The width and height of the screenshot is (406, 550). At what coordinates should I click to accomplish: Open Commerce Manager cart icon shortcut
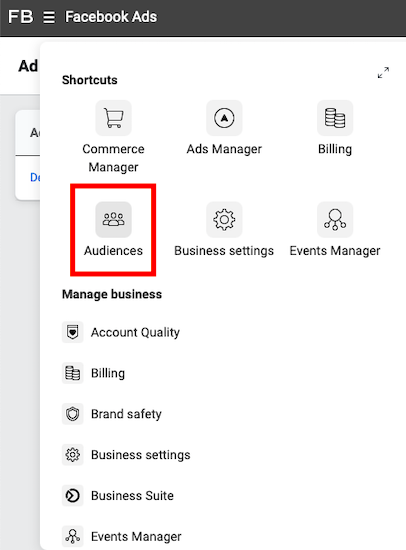point(113,118)
